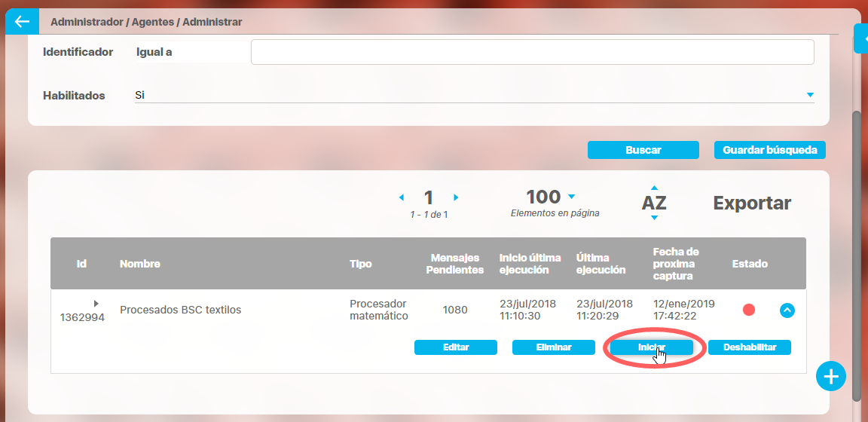Viewport: 868px width, 422px height.
Task: Click the Deshabilitar button
Action: point(749,347)
